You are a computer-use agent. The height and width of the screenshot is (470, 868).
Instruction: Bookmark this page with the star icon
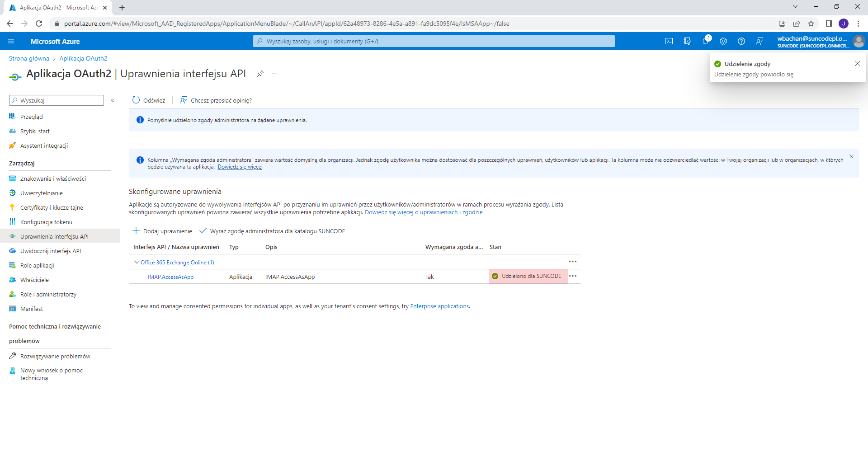pos(811,23)
